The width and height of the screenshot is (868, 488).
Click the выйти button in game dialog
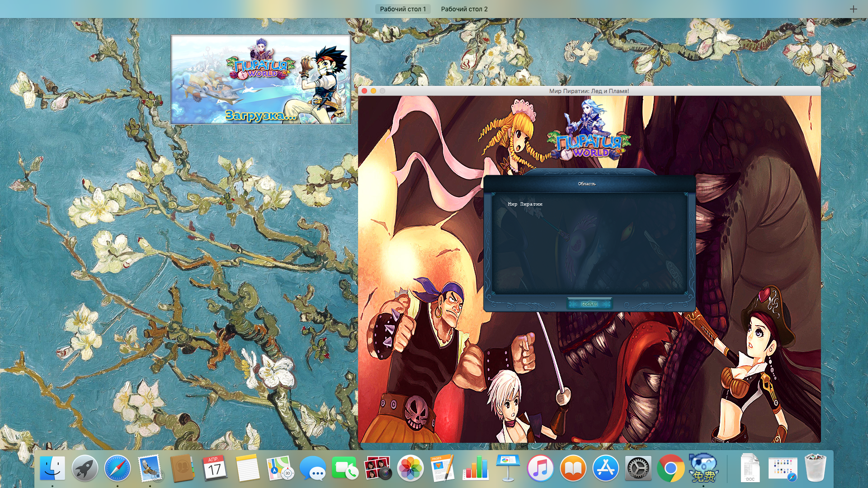click(x=590, y=304)
